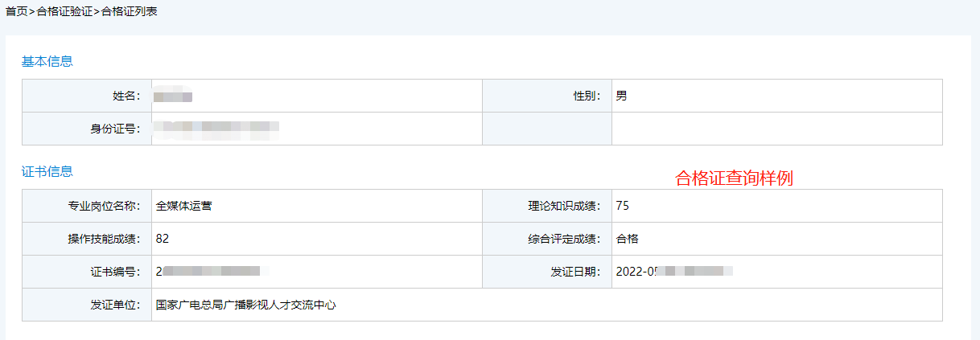Click the 基本信息 section heading
Image resolution: width=980 pixels, height=340 pixels.
pos(47,61)
